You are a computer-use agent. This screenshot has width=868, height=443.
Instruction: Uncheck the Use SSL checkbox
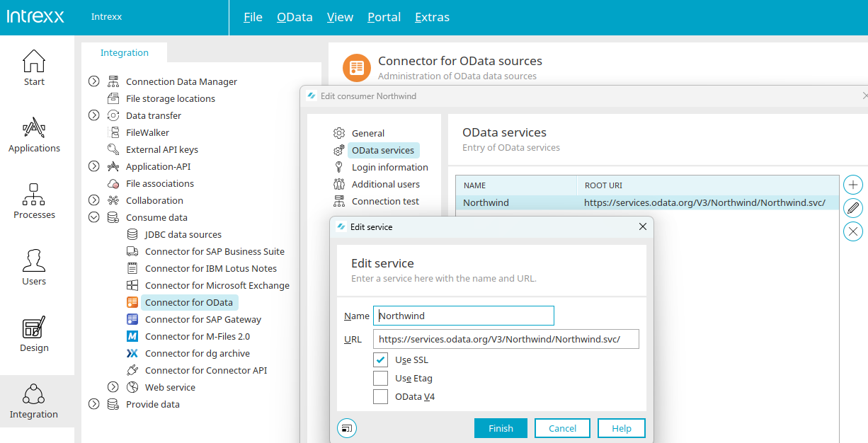click(381, 359)
